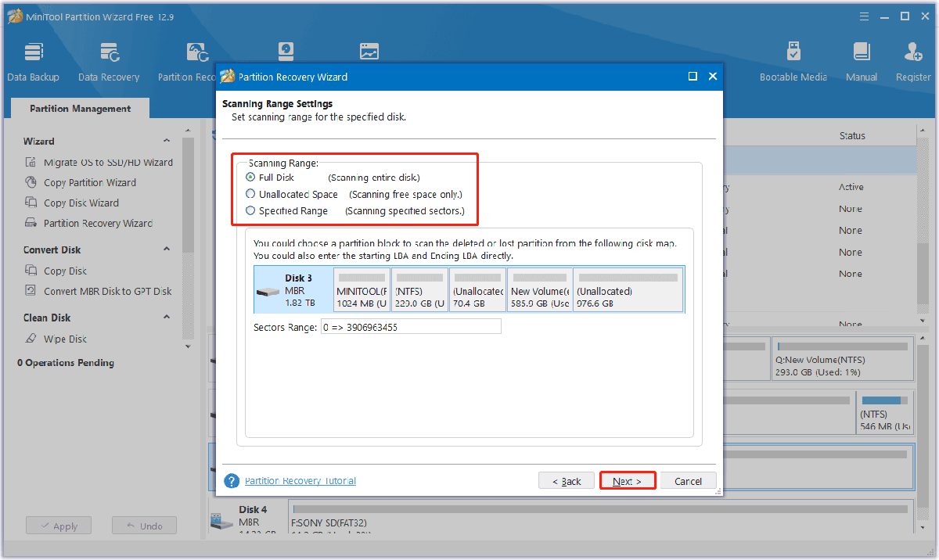Click the Register user icon
This screenshot has height=560, width=939.
coord(912,61)
